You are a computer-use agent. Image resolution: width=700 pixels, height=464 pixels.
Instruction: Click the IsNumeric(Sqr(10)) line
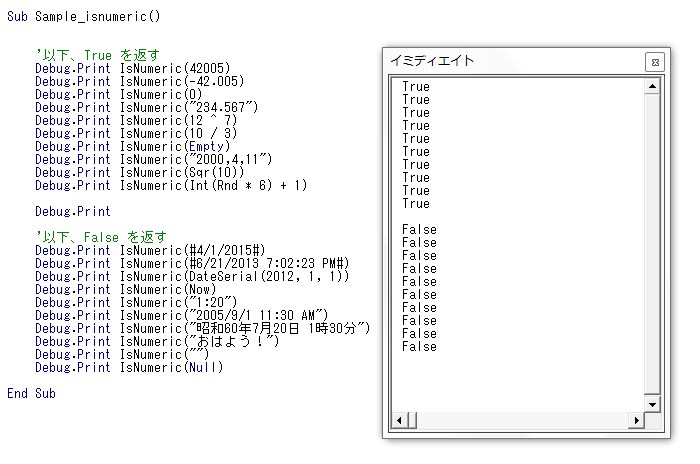(140, 172)
